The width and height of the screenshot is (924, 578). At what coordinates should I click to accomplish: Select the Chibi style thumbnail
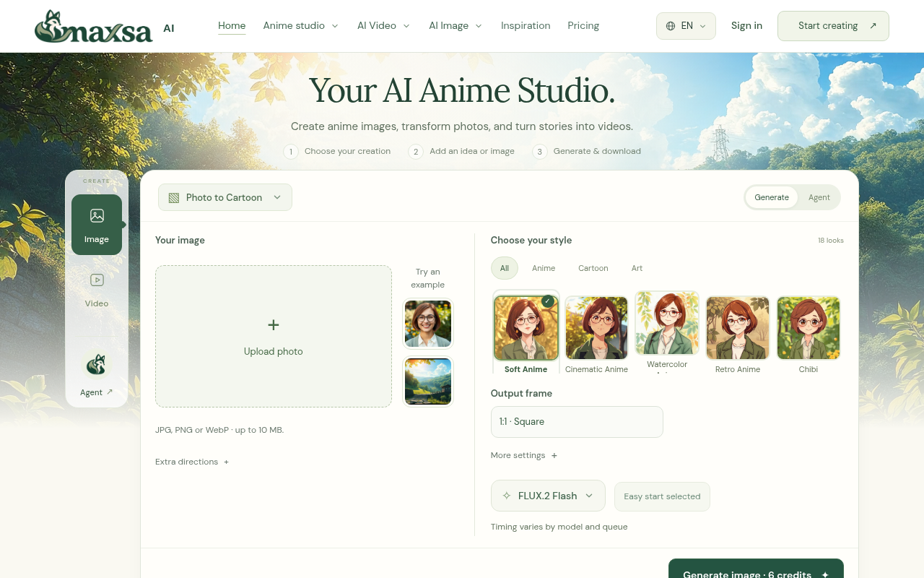click(808, 328)
